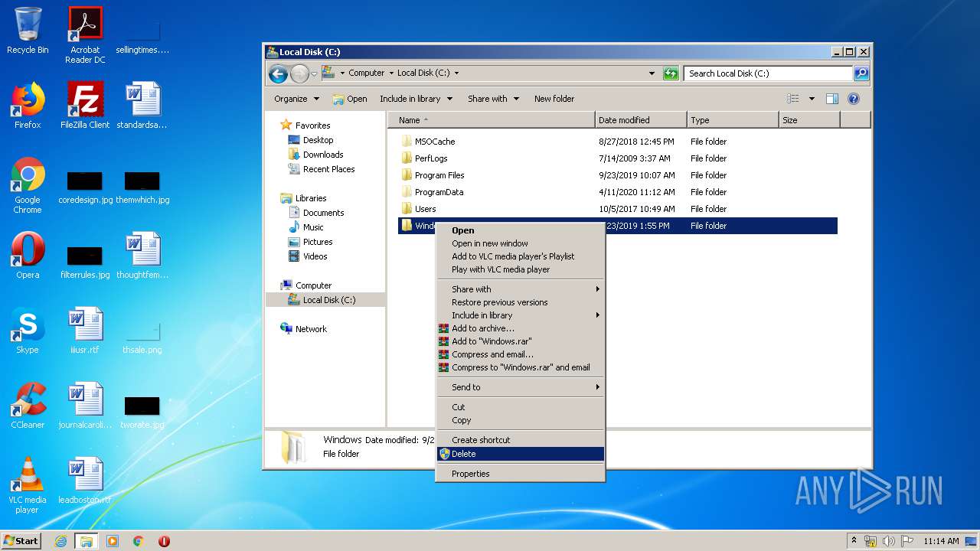Click the volume speaker tray icon

[889, 541]
